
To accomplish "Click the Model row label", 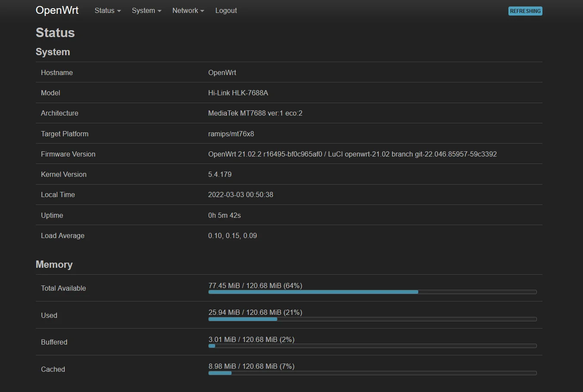I will click(x=50, y=93).
